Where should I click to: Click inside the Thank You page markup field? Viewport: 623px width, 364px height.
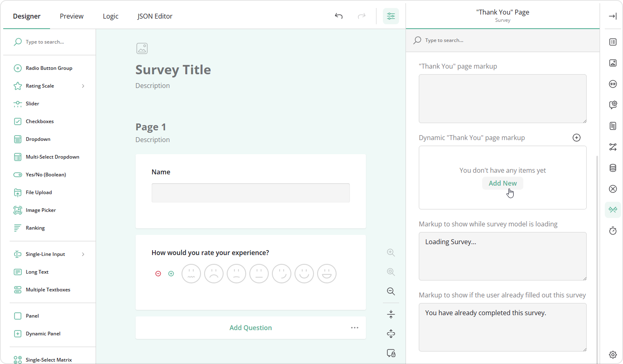point(502,98)
